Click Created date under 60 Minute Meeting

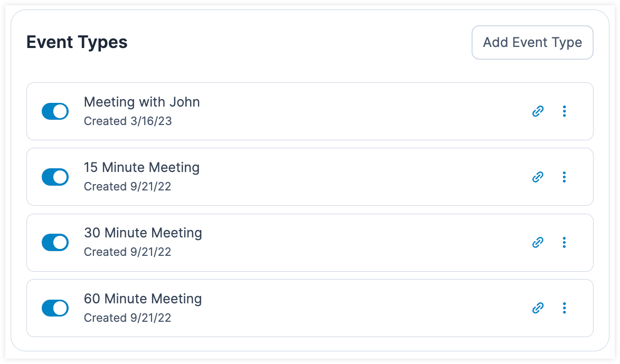[x=127, y=318]
